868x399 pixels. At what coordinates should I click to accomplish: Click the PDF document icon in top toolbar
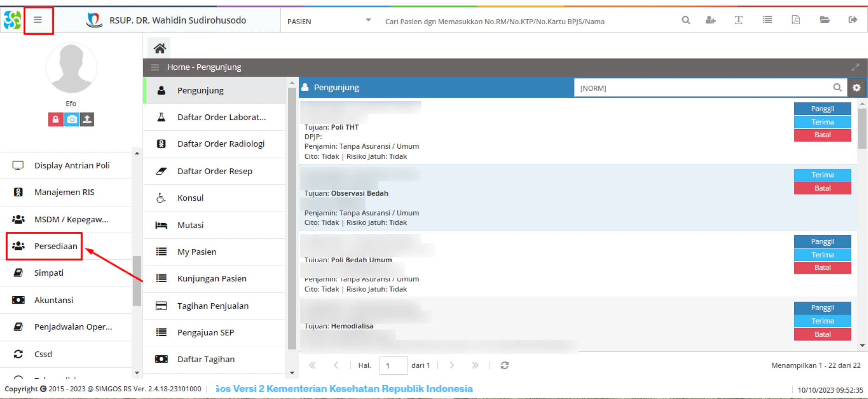(796, 20)
